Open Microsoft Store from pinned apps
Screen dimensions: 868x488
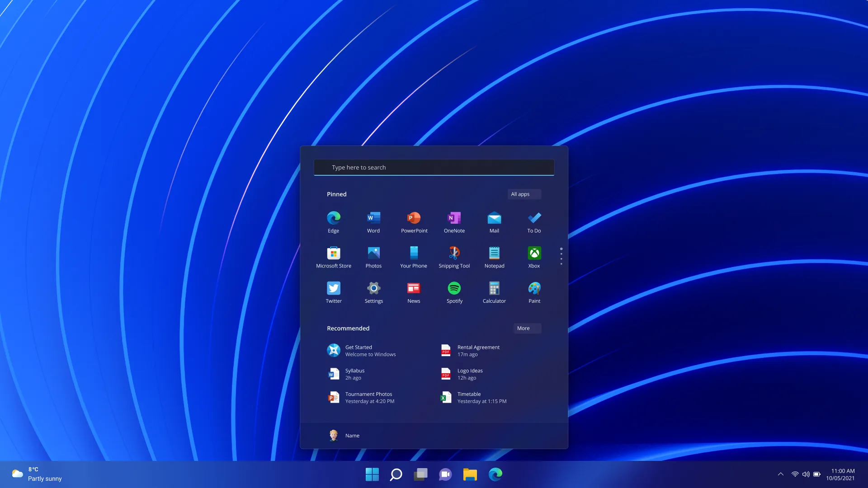click(x=334, y=257)
